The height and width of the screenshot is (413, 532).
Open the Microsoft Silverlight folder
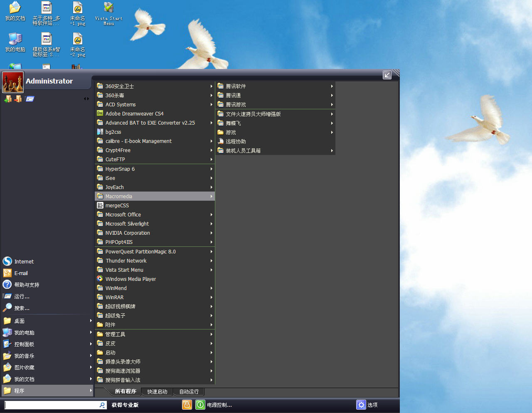point(155,224)
